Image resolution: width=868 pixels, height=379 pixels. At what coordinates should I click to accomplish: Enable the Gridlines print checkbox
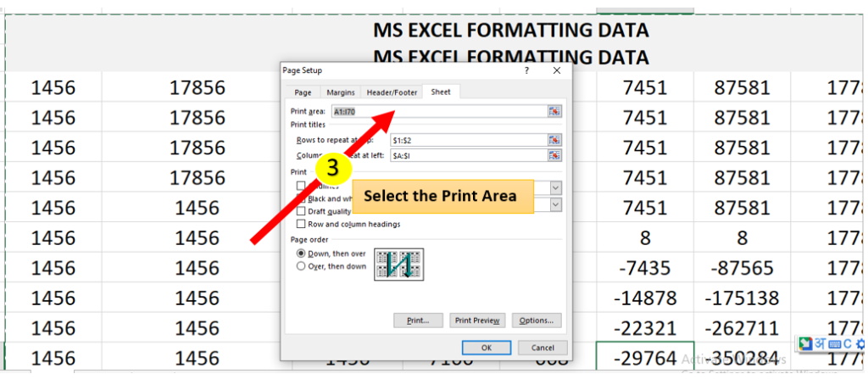[x=301, y=186]
